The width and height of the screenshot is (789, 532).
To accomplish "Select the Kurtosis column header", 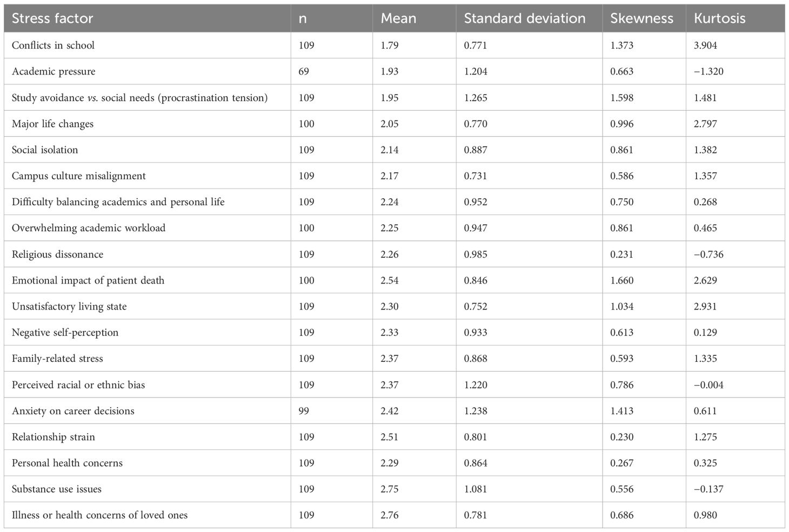I will pyautogui.click(x=719, y=18).
